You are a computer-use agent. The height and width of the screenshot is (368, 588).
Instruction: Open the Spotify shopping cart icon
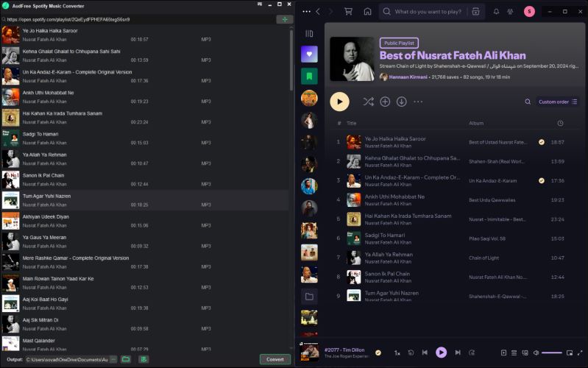pyautogui.click(x=348, y=12)
